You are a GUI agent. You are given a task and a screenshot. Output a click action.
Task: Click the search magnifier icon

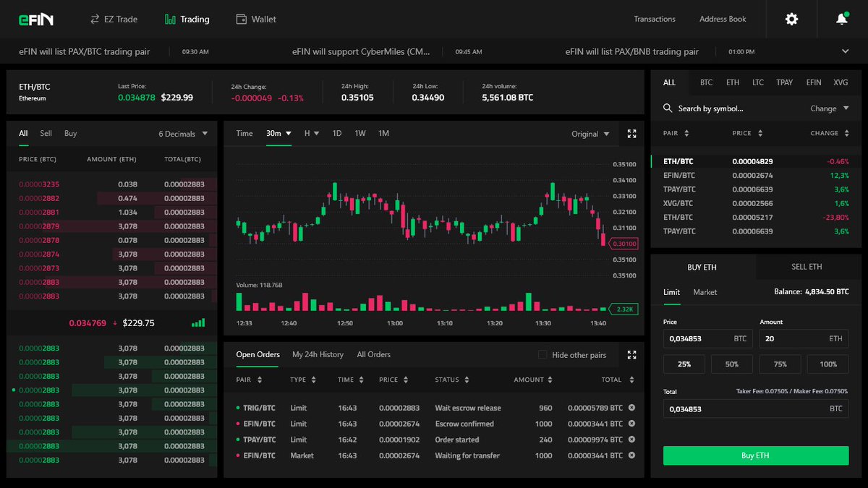click(x=668, y=108)
